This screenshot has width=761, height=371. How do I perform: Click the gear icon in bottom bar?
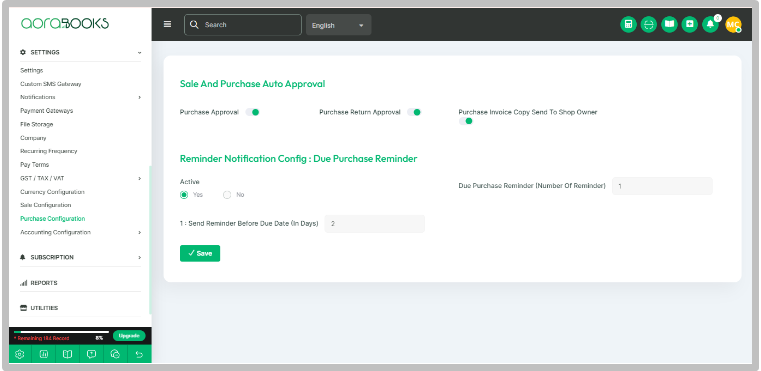coord(20,354)
